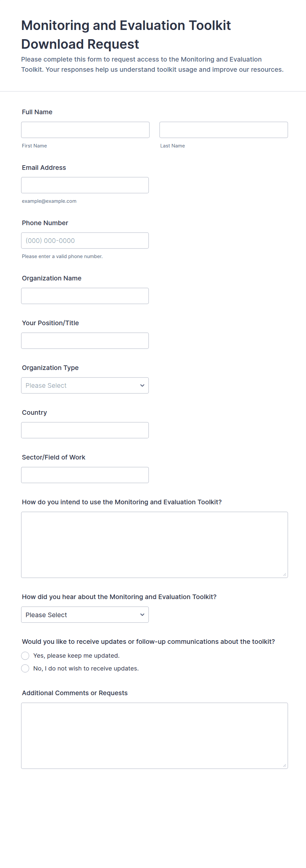Select 'Yes, please keep me updated' radio
Screen dimensions: 306x868
pos(25,656)
